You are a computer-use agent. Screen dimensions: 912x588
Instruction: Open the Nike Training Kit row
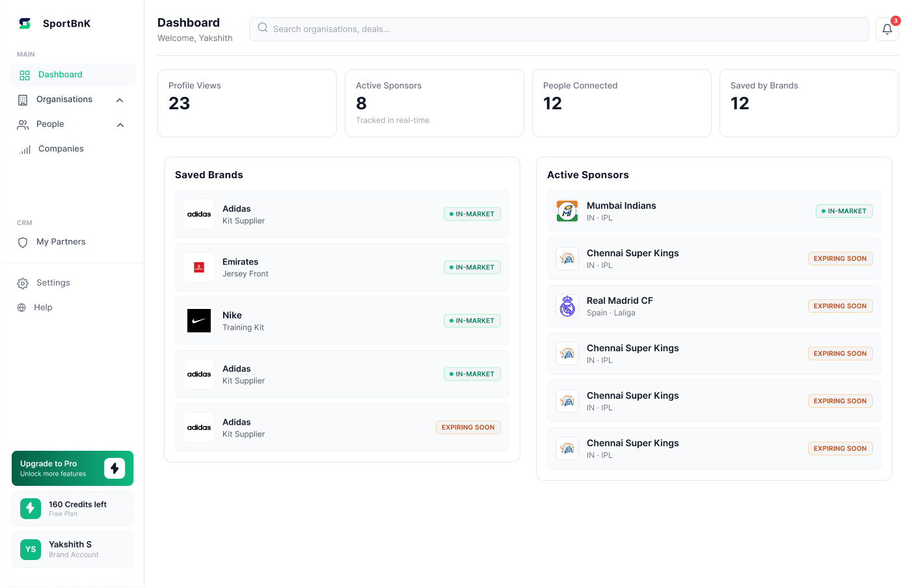click(x=342, y=321)
